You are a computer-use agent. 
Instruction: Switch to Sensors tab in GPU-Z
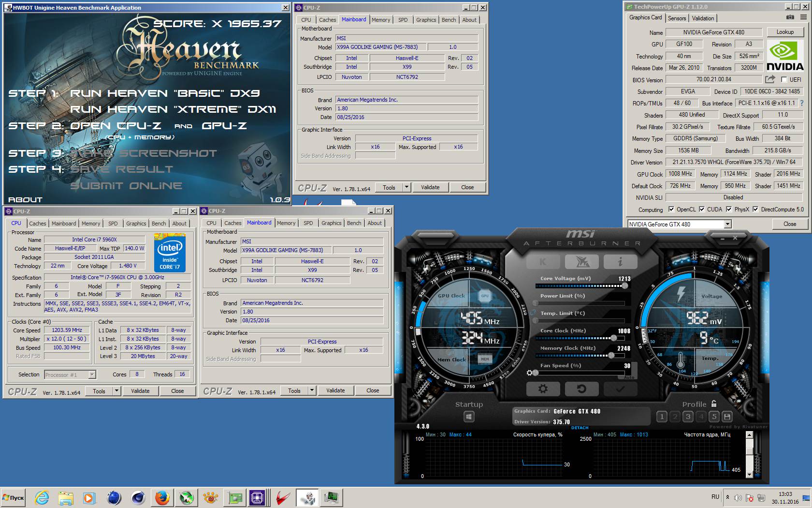click(677, 18)
